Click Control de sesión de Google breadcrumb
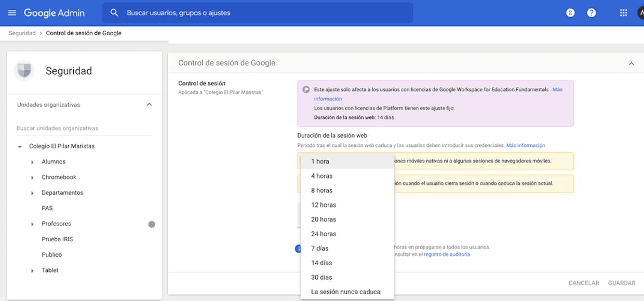Screen dimensions: 644x301 click(x=84, y=33)
